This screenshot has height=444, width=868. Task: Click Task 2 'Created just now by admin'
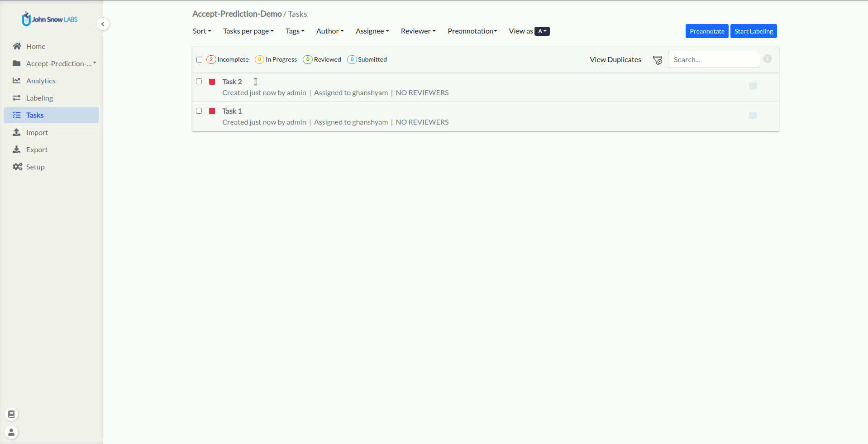point(264,92)
